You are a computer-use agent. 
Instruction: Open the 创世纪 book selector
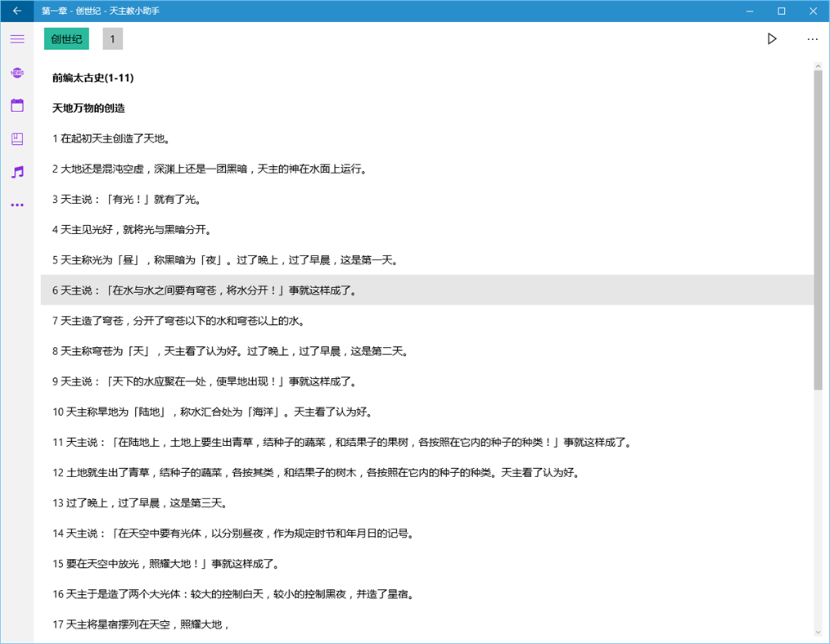[x=65, y=38]
